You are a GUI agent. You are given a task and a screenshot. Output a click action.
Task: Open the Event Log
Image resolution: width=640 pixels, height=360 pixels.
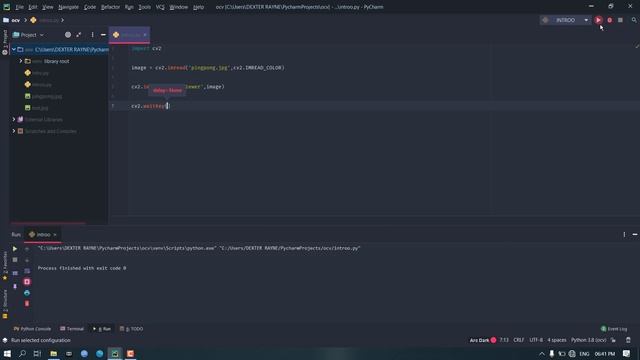pyautogui.click(x=614, y=329)
